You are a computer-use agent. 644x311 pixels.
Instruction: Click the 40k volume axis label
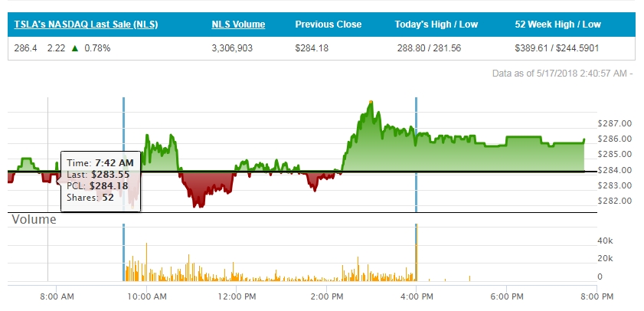coord(605,241)
